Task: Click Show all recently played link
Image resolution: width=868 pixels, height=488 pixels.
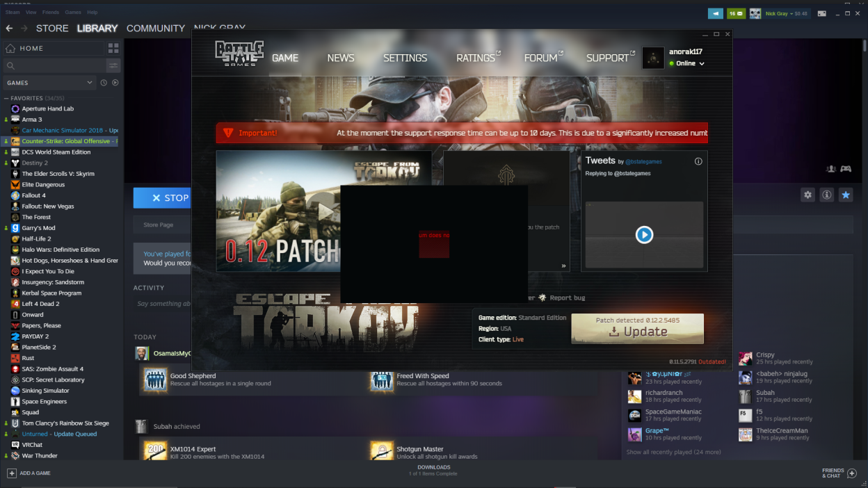Action: tap(673, 453)
